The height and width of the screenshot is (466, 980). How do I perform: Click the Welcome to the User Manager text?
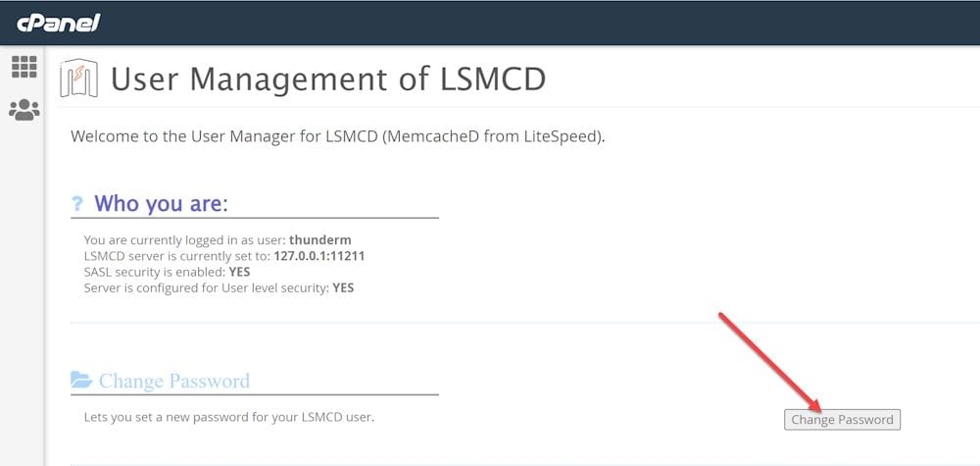tap(338, 136)
